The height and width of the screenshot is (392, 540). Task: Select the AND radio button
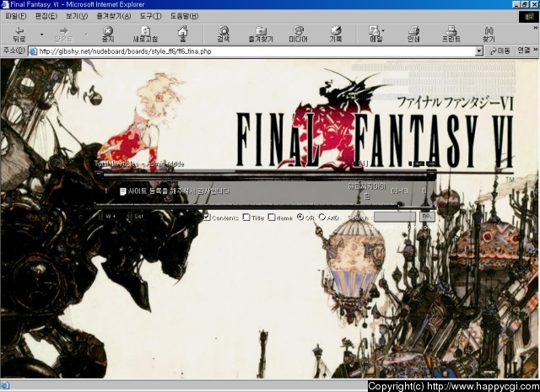(322, 217)
